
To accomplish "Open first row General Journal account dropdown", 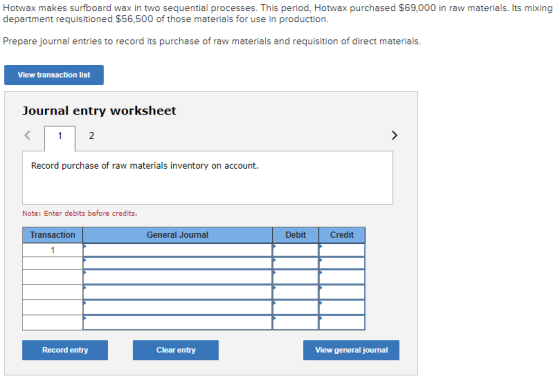I will [x=178, y=250].
